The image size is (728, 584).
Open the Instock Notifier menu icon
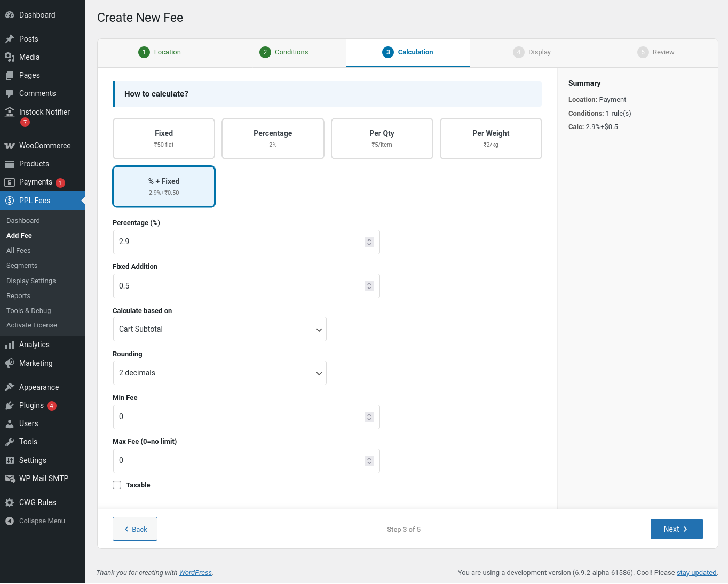[x=10, y=112]
